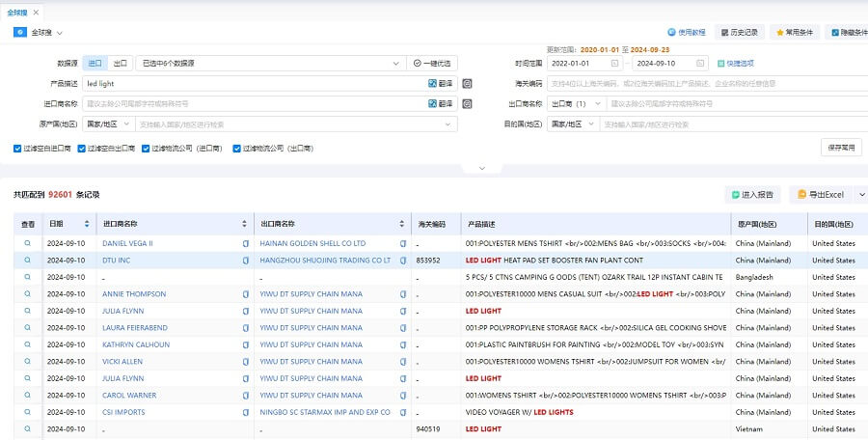The image size is (868, 440).
Task: Open exporter NINGBO SC STARMAX IMP AND EXP
Action: pos(325,412)
